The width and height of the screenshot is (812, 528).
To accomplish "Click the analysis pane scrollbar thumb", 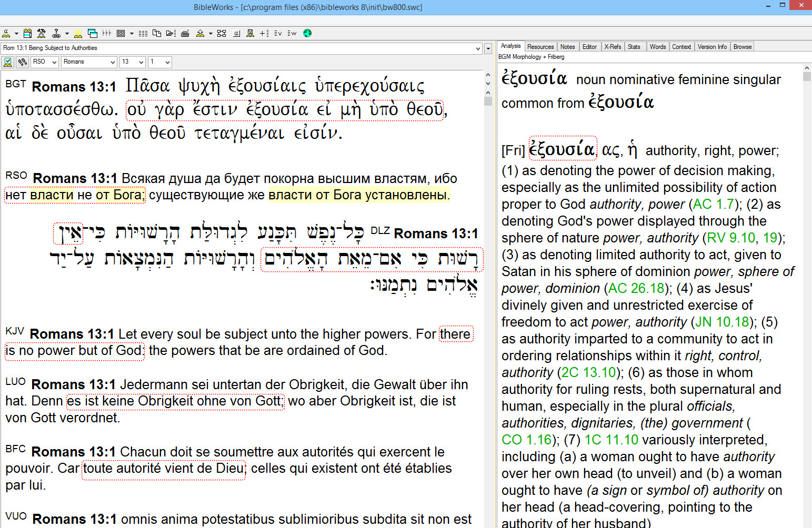I will [807, 76].
